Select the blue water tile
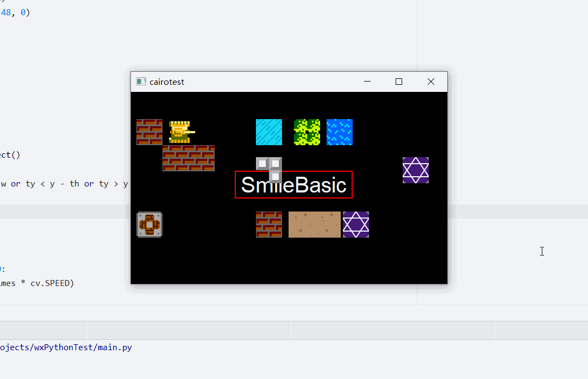The image size is (588, 379). coord(340,132)
